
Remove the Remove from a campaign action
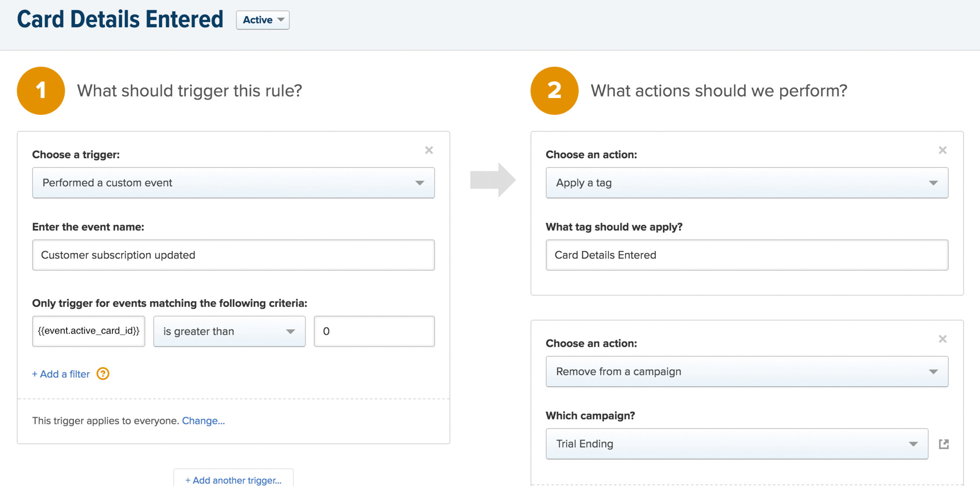(x=942, y=339)
